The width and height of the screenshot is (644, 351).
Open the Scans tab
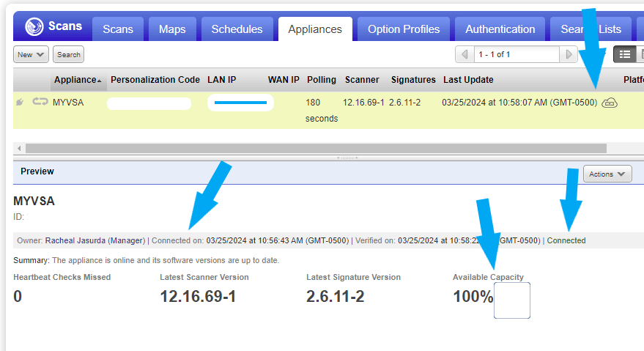click(x=118, y=29)
